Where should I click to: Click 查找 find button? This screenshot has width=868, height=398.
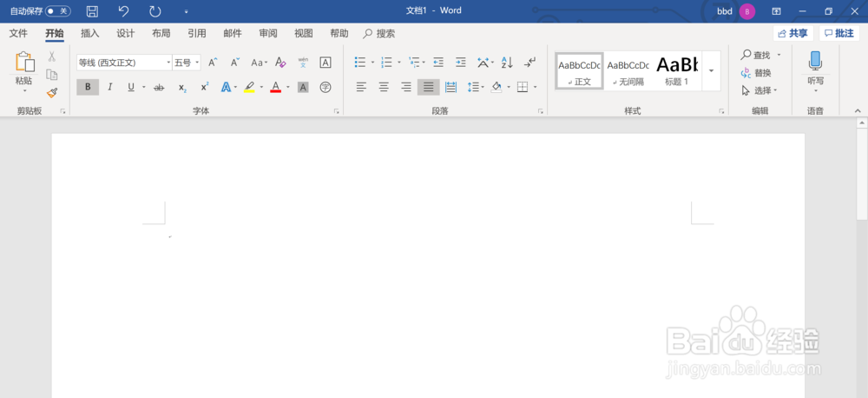(756, 55)
